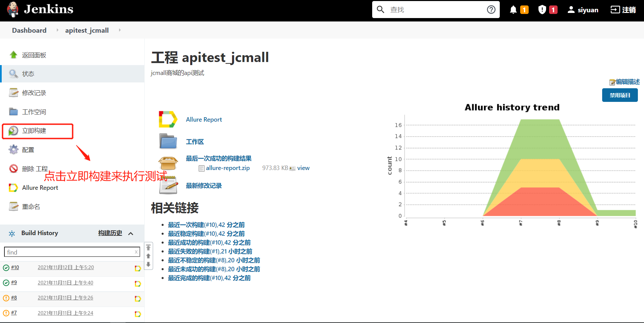The width and height of the screenshot is (644, 323).
Task: Open build #7 date link 上午9:24
Action: tap(65, 313)
